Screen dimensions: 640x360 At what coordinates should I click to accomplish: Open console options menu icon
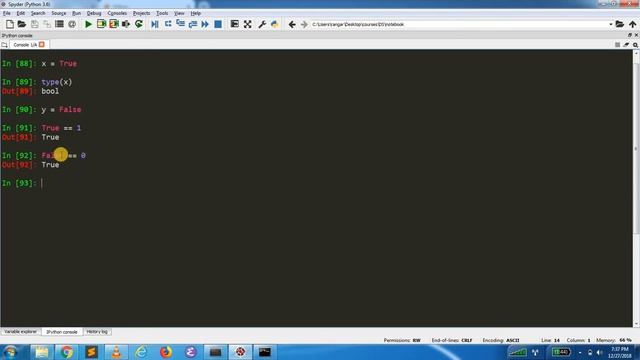pyautogui.click(x=618, y=44)
